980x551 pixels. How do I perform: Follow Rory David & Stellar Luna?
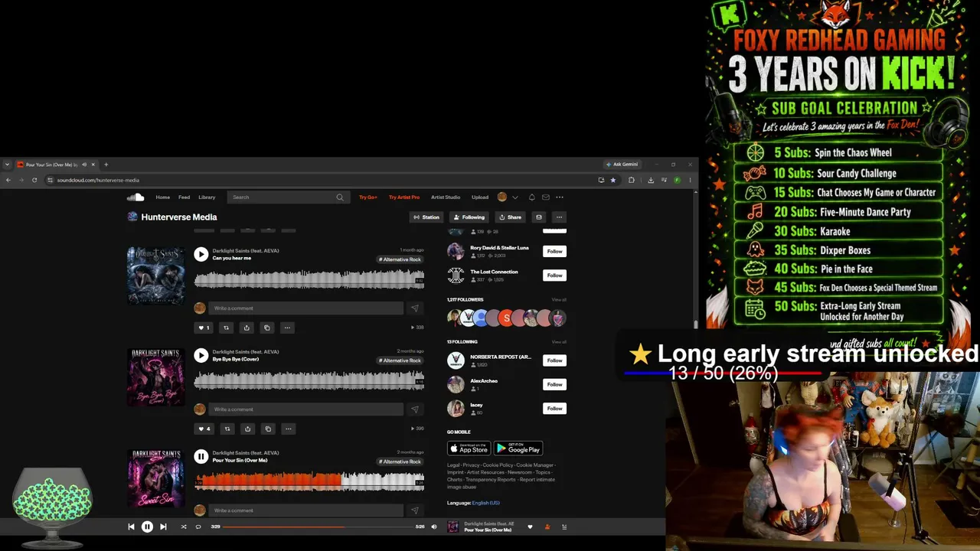tap(554, 251)
